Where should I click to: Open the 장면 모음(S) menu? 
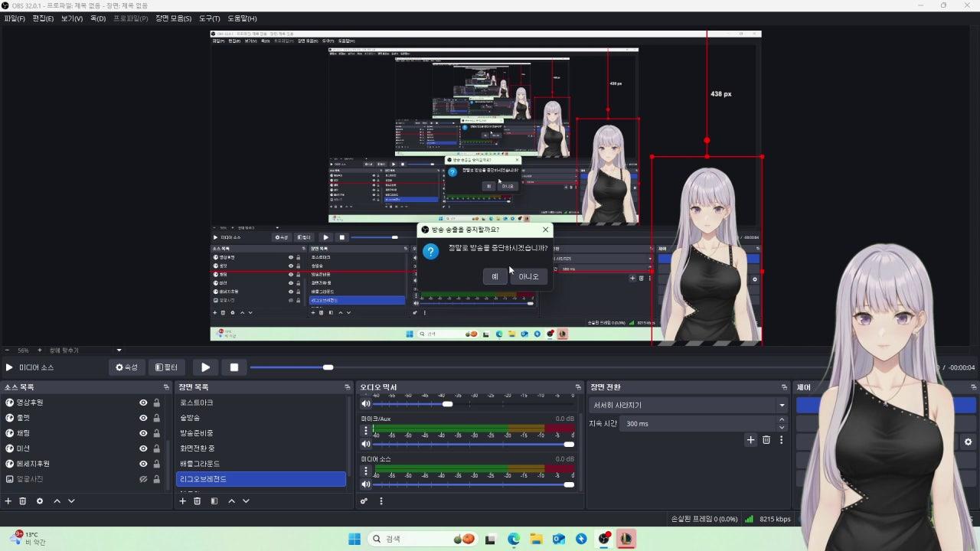click(x=173, y=18)
